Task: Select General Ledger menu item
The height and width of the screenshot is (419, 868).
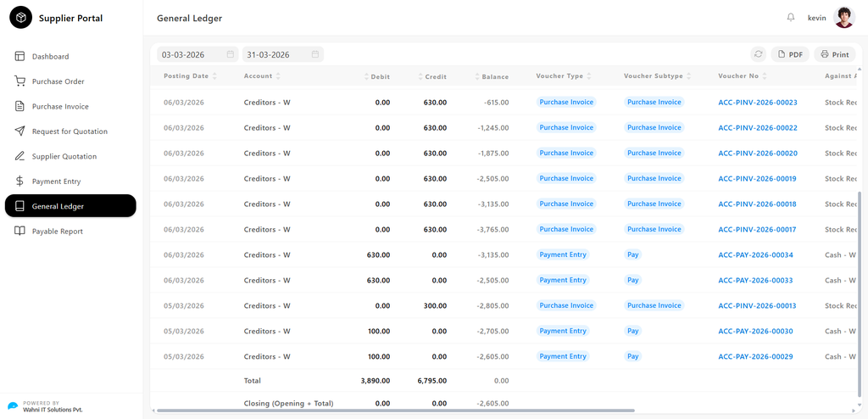Action: pos(70,206)
